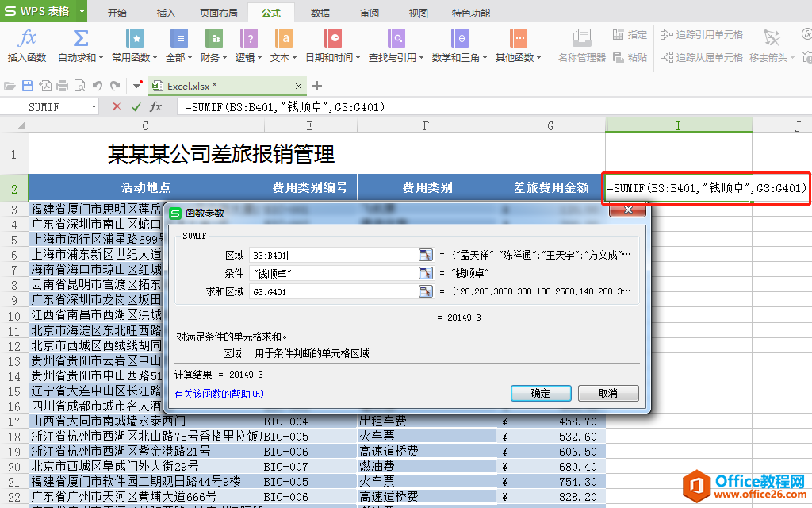Image resolution: width=812 pixels, height=508 pixels.
Task: Expand the 自动求和 dropdown arrow
Action: [101, 57]
